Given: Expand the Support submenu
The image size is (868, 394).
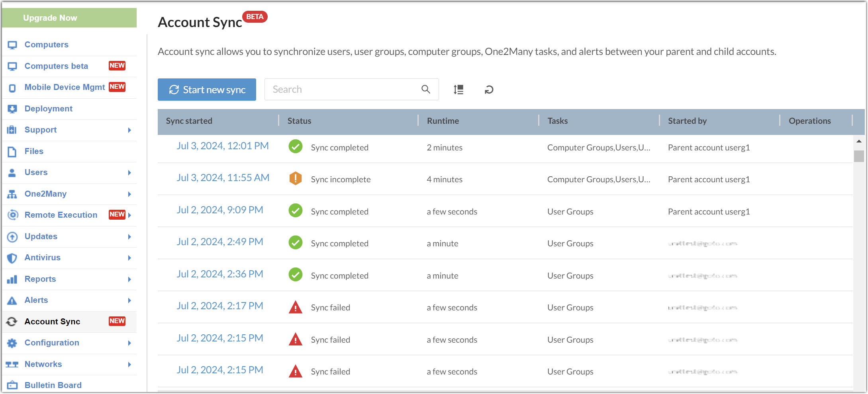Looking at the screenshot, I should pos(129,130).
